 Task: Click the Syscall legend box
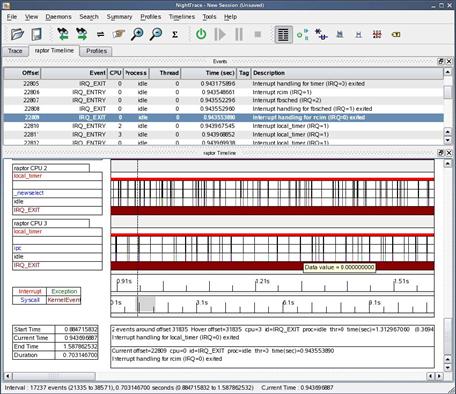(x=30, y=300)
